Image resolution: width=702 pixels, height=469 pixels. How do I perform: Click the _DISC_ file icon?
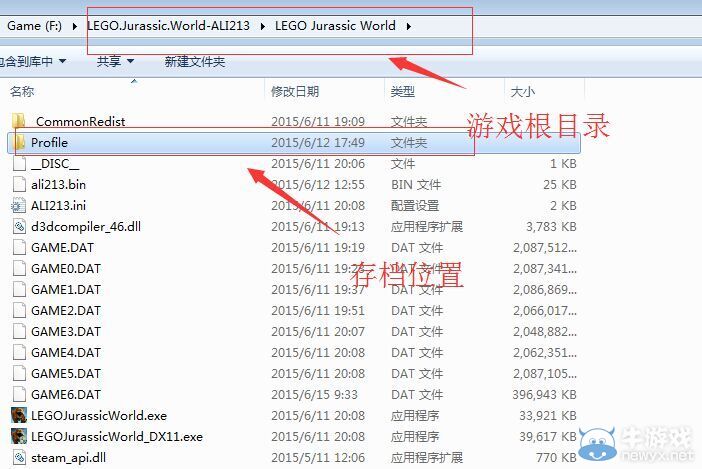tap(19, 163)
